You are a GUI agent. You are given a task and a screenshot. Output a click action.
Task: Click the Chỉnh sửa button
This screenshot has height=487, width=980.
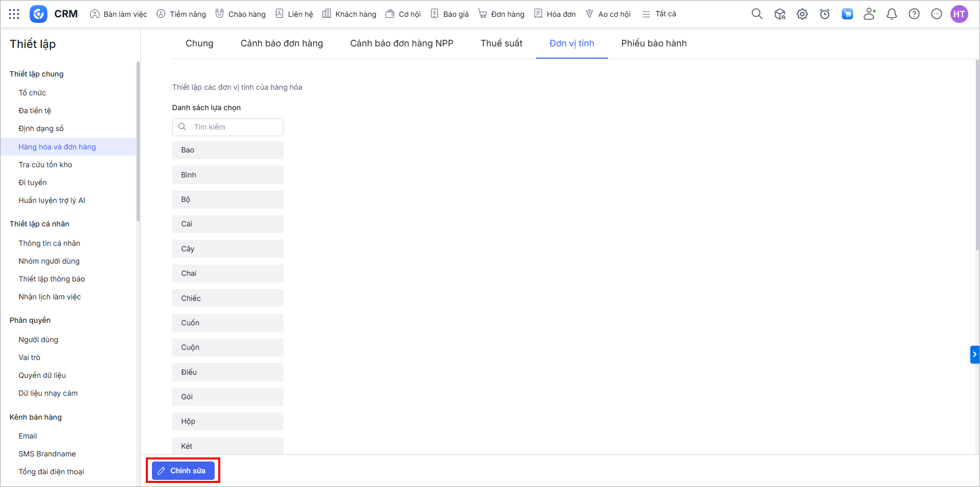pos(183,471)
